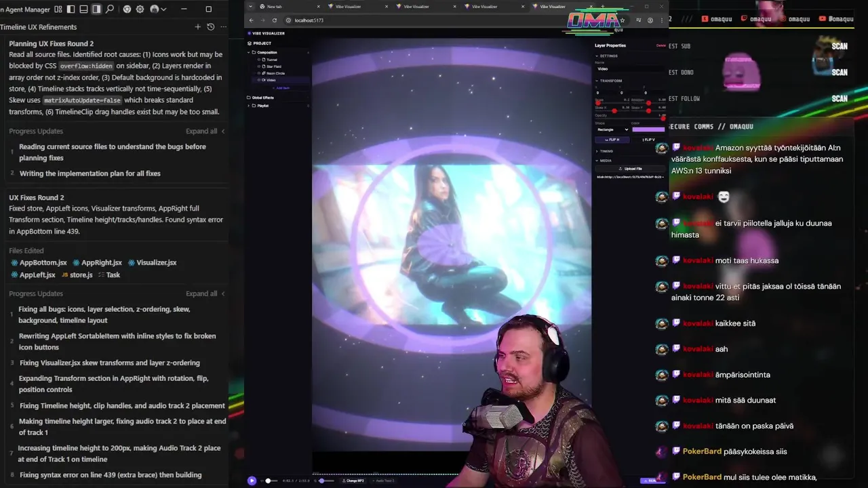Screen dimensions: 868x488
Task: Select 'Fixing syntax error on line 439' step
Action: pyautogui.click(x=111, y=475)
